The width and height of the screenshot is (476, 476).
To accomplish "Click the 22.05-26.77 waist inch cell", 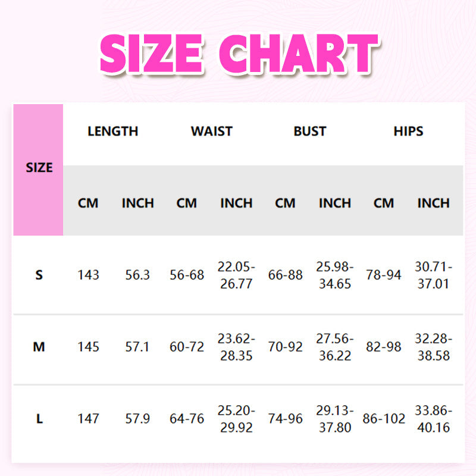I will 236,275.
